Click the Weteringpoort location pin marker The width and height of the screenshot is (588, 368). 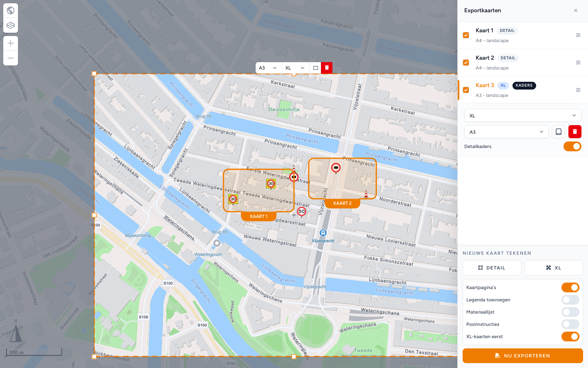click(x=217, y=243)
